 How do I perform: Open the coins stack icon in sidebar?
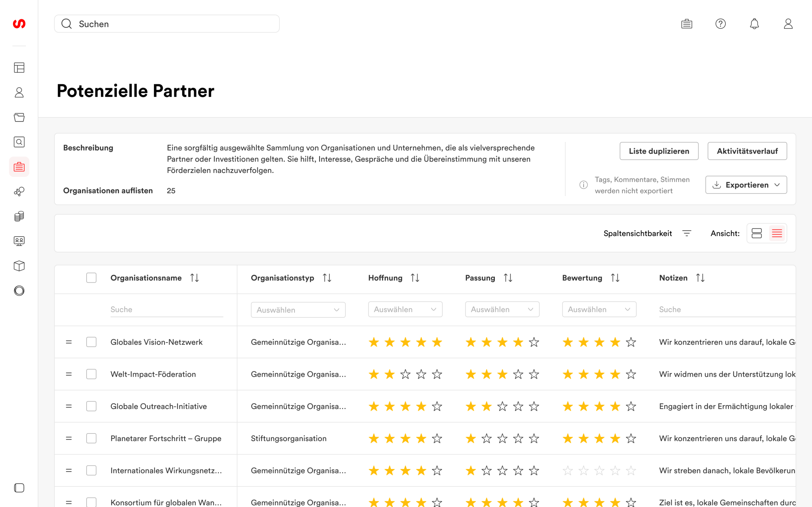click(19, 216)
